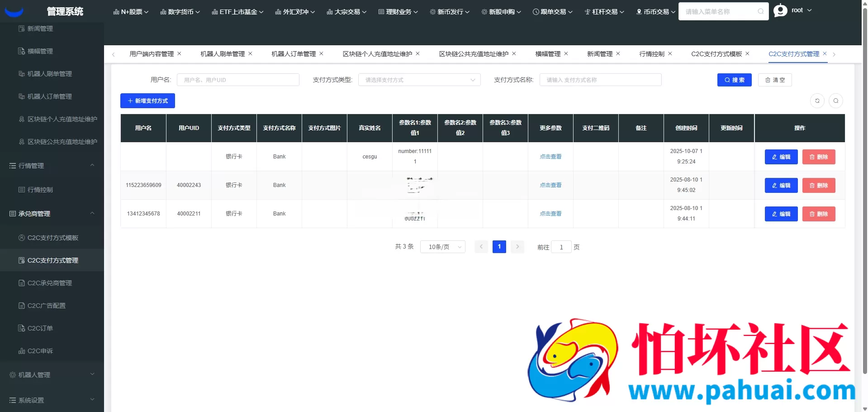The image size is (868, 412).
Task: Expand the 机器人管理 sidebar group
Action: coord(52,375)
